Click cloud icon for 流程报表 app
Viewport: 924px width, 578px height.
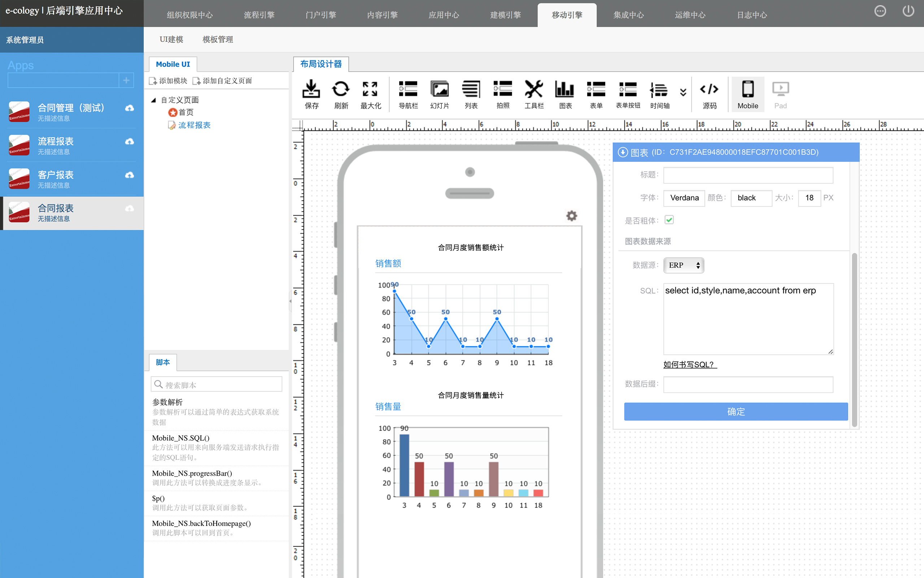[130, 142]
